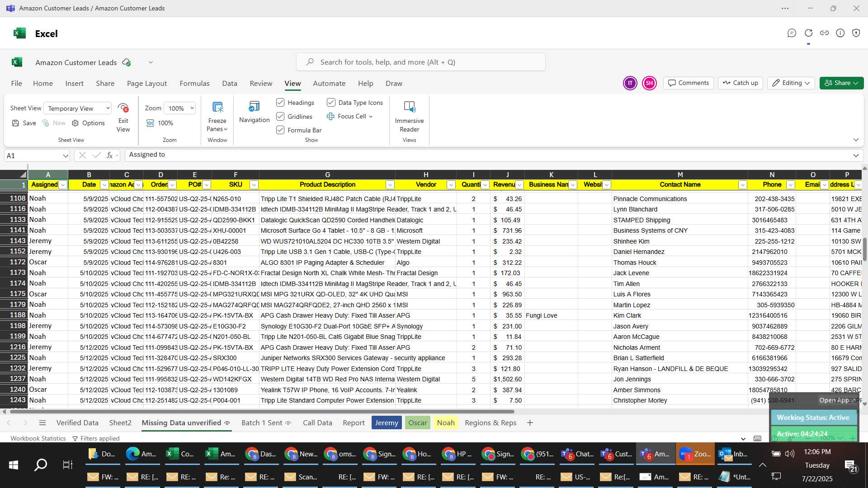Open the all sheets list icon
Screen dimensions: 868x488
pyautogui.click(x=42, y=423)
